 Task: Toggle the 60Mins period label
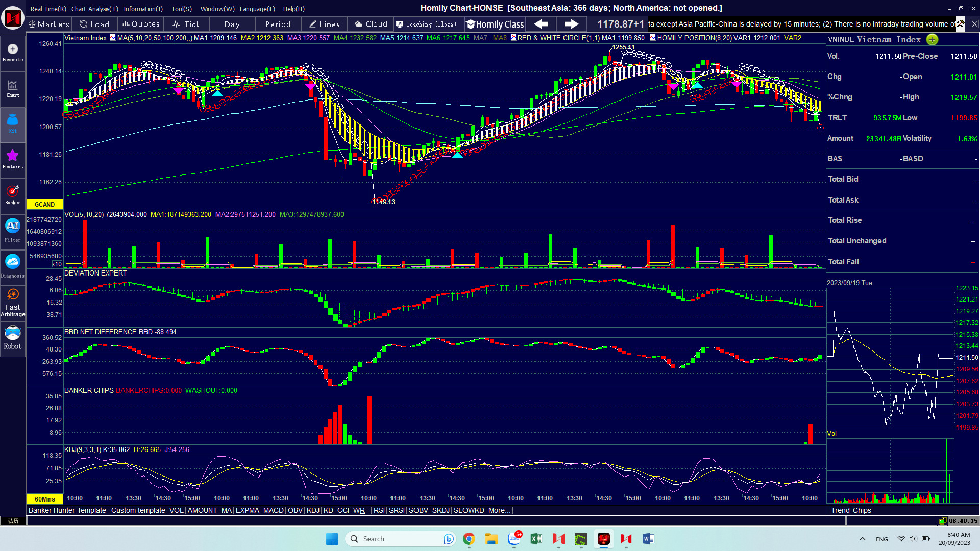[x=44, y=499]
